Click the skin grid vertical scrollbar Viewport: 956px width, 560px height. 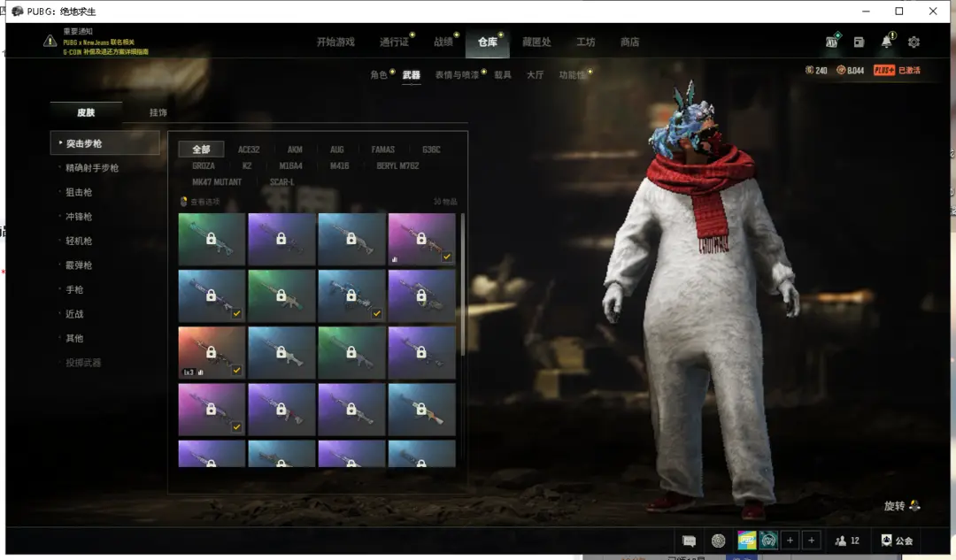pyautogui.click(x=463, y=283)
